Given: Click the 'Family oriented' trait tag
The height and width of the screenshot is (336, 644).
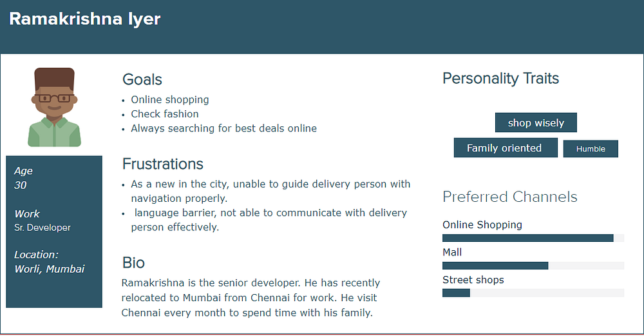Looking at the screenshot, I should [x=506, y=148].
